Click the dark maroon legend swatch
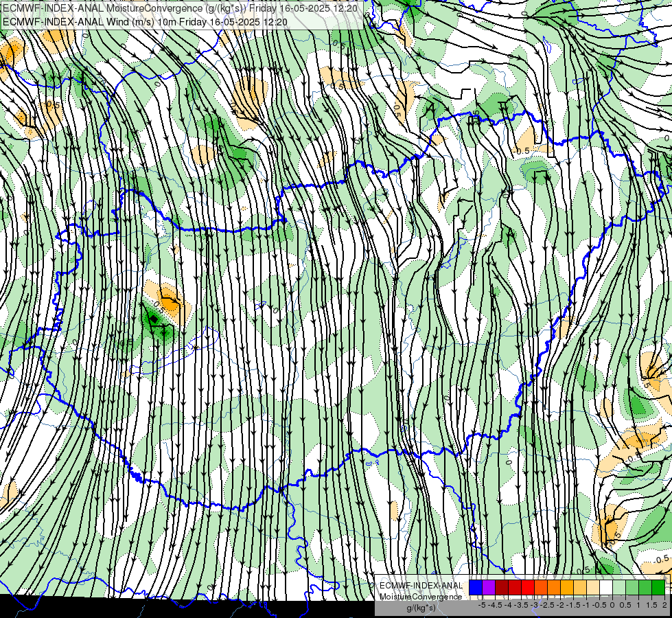The height and width of the screenshot is (618, 672). click(x=502, y=588)
